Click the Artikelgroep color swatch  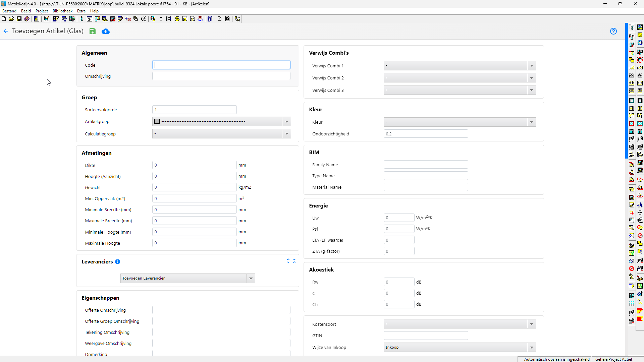pyautogui.click(x=157, y=121)
